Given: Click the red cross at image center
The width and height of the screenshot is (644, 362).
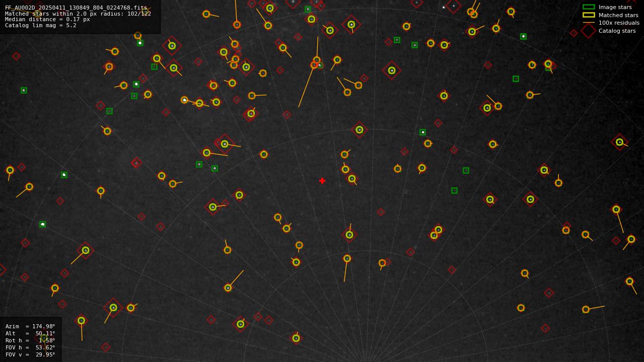Looking at the screenshot, I should pyautogui.click(x=322, y=181).
